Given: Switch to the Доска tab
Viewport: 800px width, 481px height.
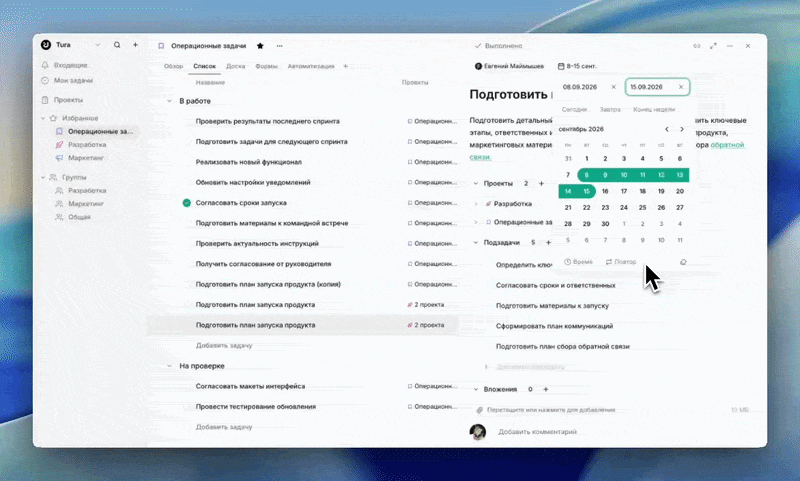Looking at the screenshot, I should [x=236, y=66].
